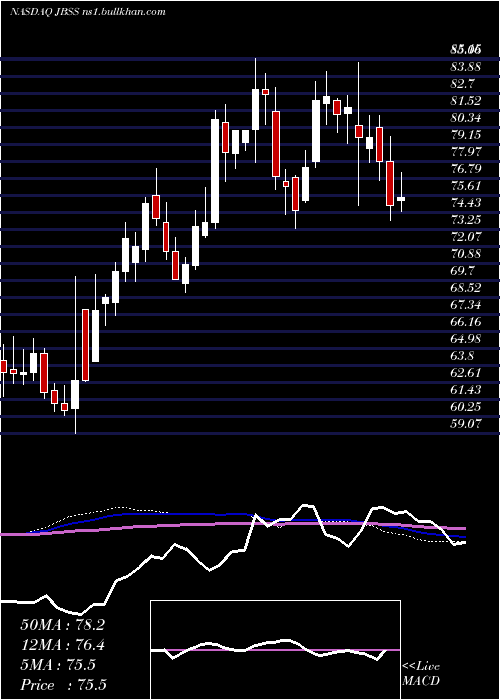Click the Live MACD label
Image resolution: width=500 pixels, height=700 pixels.
421,673
